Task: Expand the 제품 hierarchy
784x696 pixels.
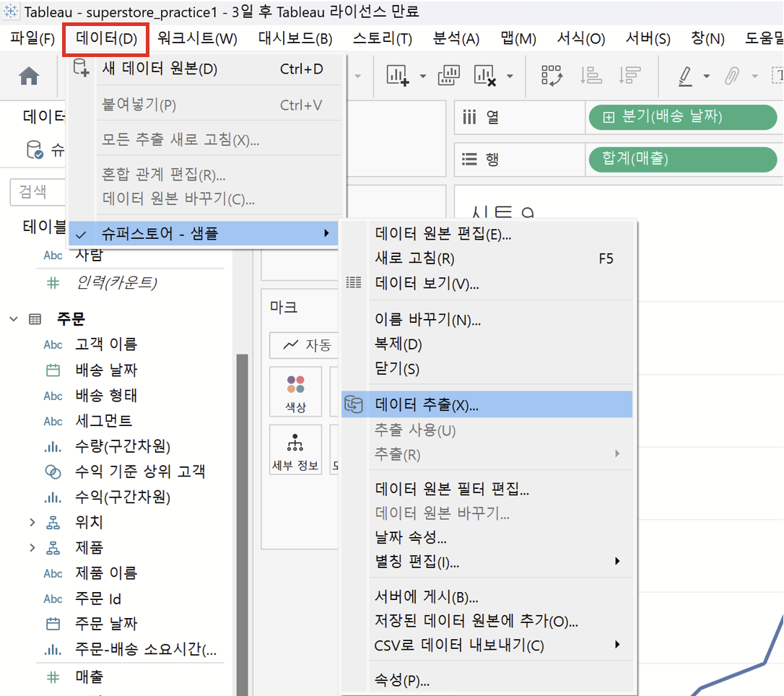Action: pos(32,548)
